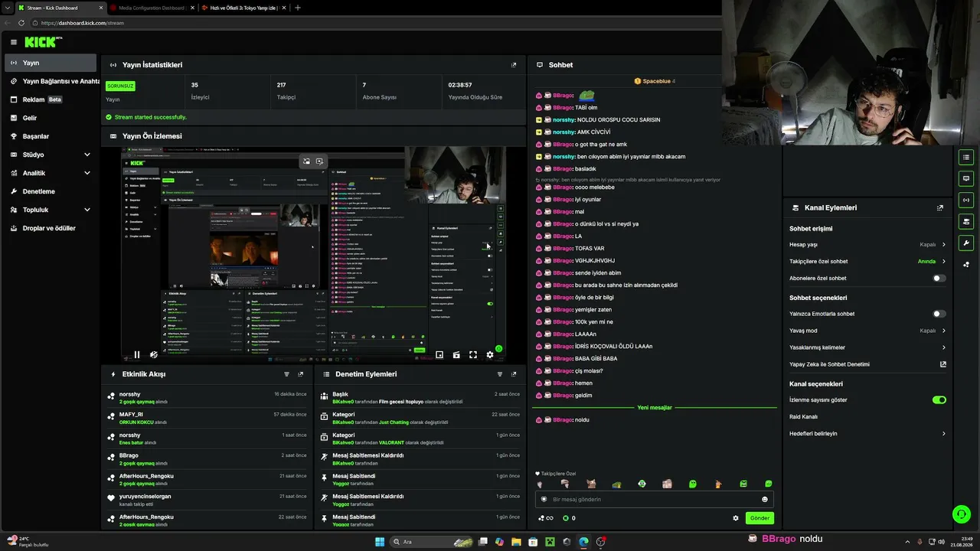The height and width of the screenshot is (551, 980).
Task: Open Reklam Beta page
Action: pos(51,99)
